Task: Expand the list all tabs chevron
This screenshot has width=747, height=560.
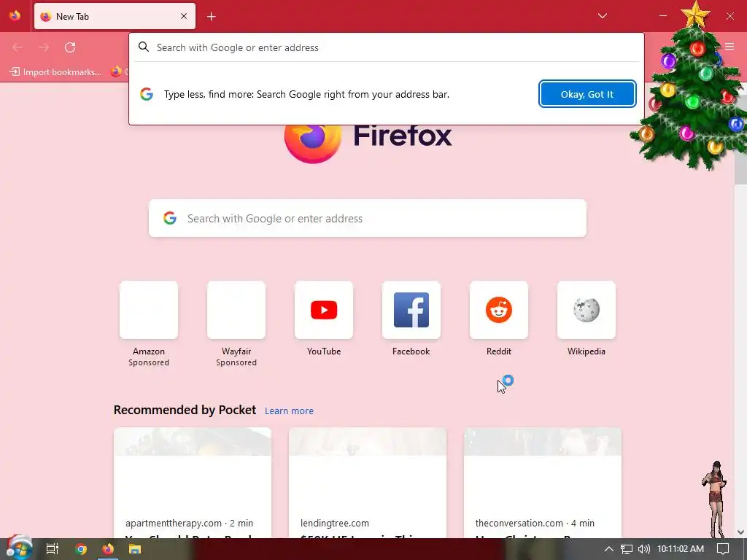Action: point(602,16)
